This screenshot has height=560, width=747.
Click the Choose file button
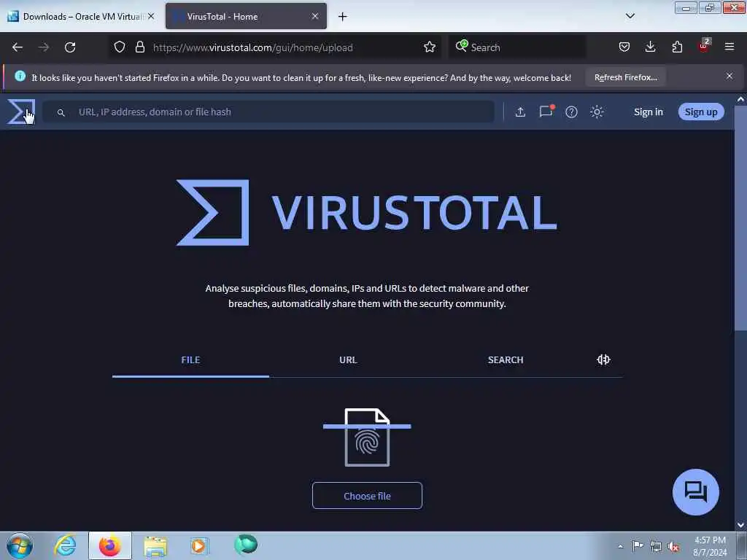[x=367, y=496]
